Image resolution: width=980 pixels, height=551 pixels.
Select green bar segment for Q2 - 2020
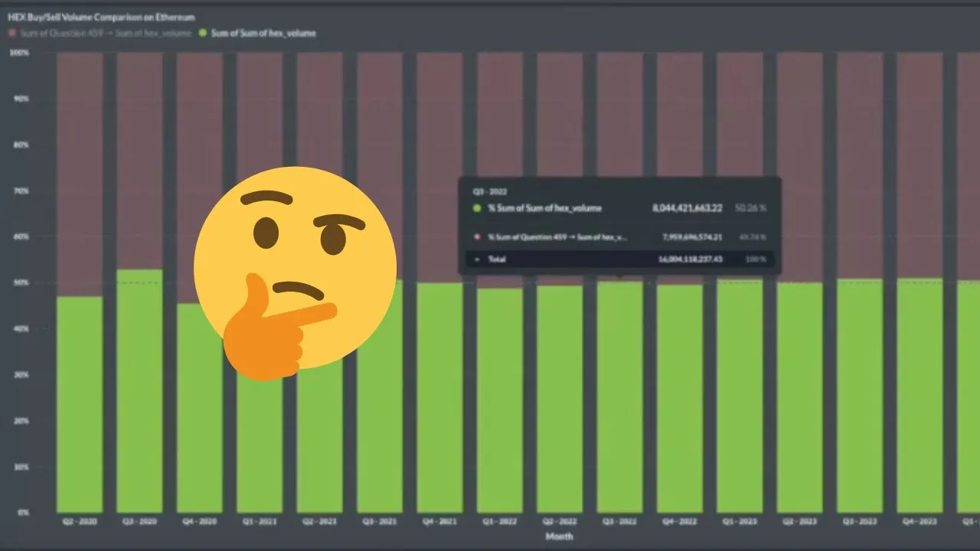pyautogui.click(x=80, y=404)
